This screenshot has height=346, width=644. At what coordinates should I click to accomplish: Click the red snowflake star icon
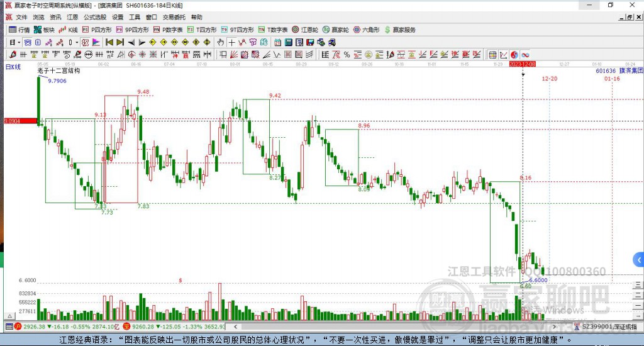tap(142, 54)
